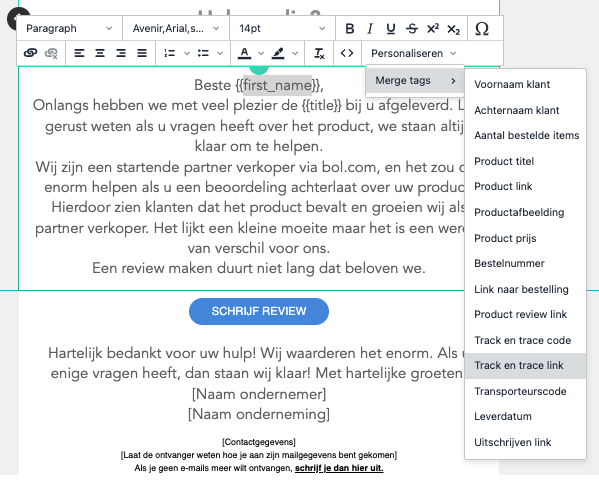
Task: Open the Avenir font family dropdown
Action: 176,29
